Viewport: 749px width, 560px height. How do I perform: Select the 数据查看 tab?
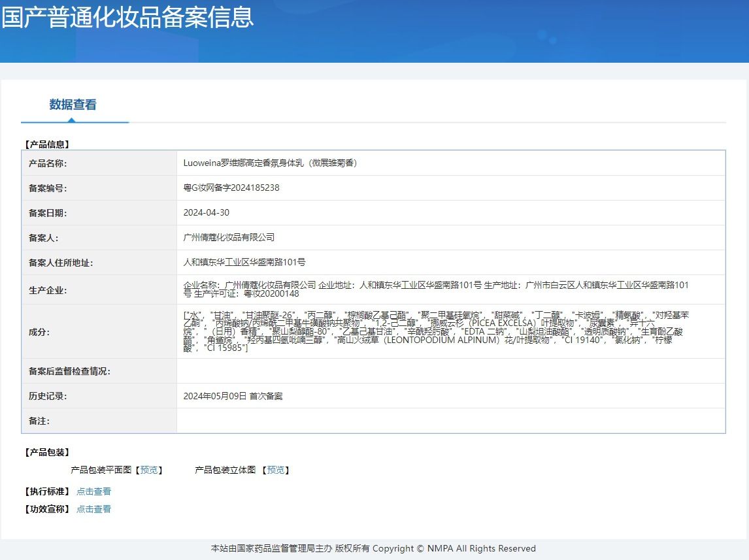[x=73, y=105]
